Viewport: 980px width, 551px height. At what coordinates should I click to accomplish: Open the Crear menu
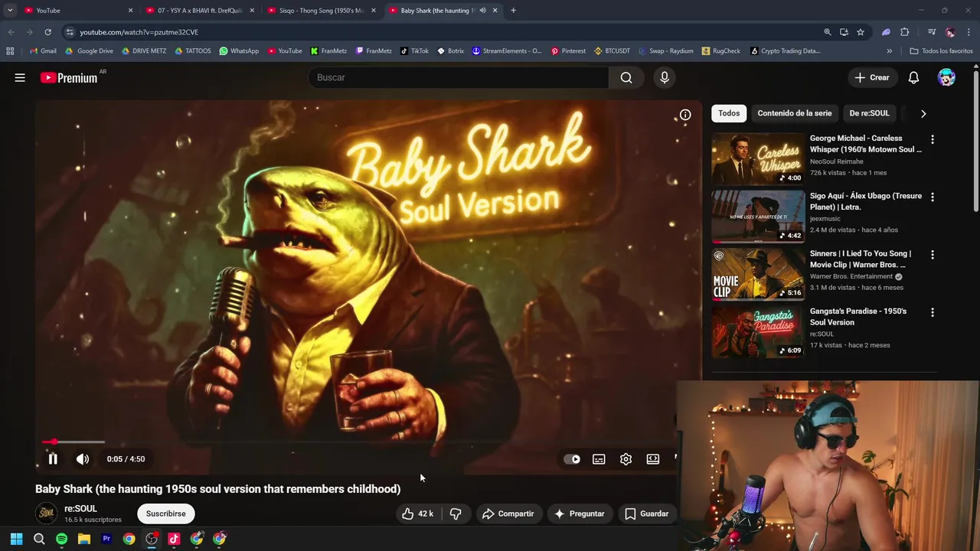(x=872, y=77)
